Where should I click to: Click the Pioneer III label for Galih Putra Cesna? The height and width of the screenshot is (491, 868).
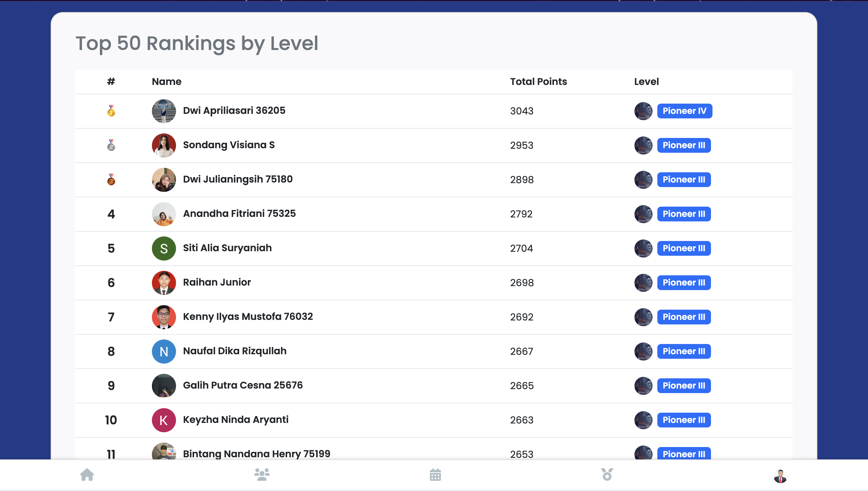pos(684,386)
